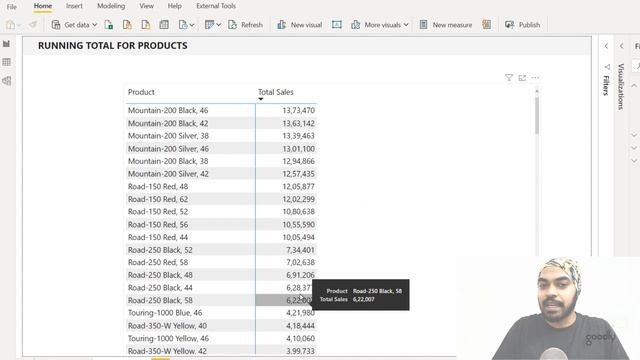
Task: Open the recent sources dropdown
Action: click(186, 25)
